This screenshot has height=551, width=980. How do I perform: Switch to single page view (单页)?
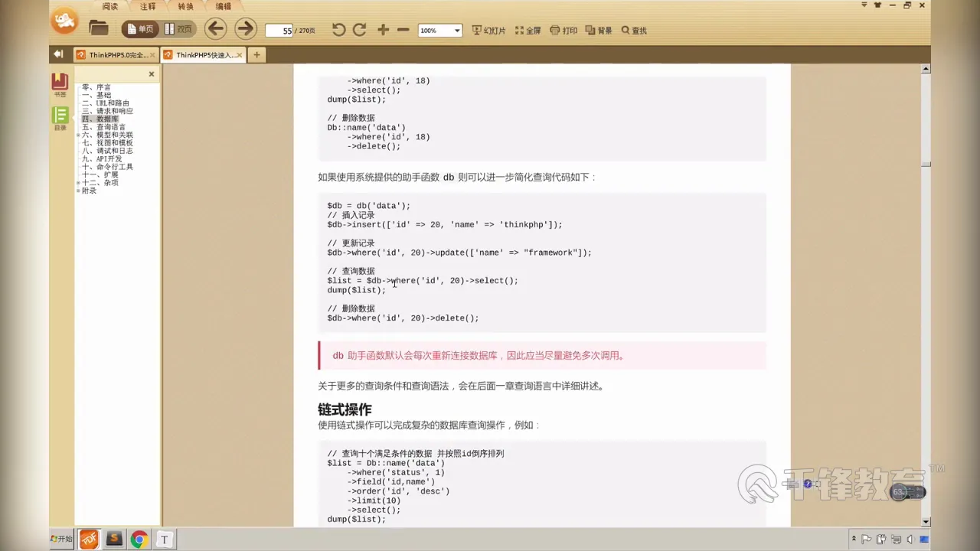[140, 29]
